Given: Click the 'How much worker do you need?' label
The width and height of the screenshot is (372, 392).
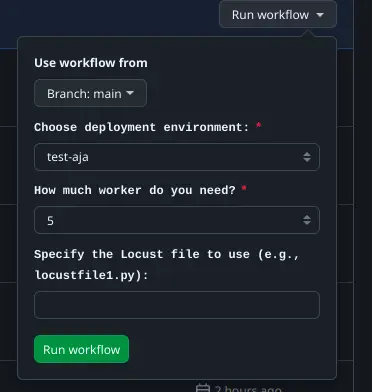Looking at the screenshot, I should pos(135,190).
